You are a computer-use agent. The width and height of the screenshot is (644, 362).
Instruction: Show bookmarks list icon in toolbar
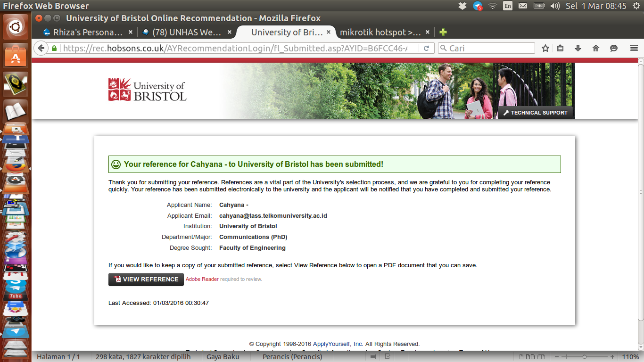pyautogui.click(x=560, y=48)
